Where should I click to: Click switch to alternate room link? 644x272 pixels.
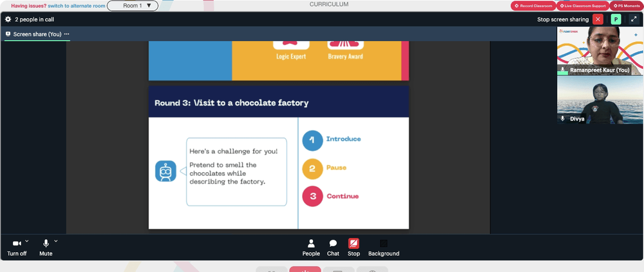77,6
